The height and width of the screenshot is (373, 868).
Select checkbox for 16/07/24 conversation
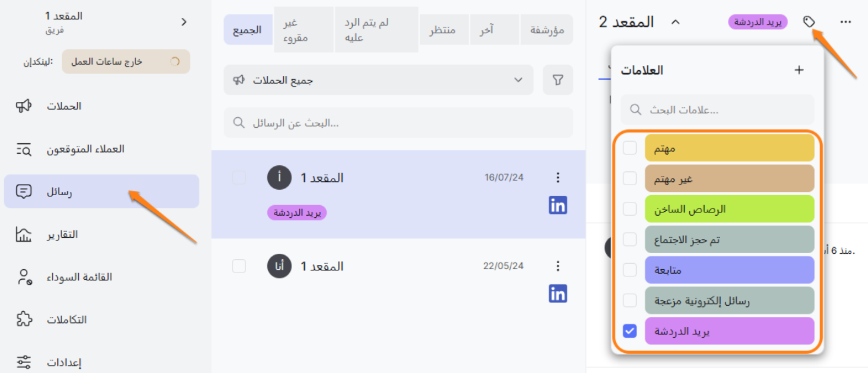(x=239, y=177)
